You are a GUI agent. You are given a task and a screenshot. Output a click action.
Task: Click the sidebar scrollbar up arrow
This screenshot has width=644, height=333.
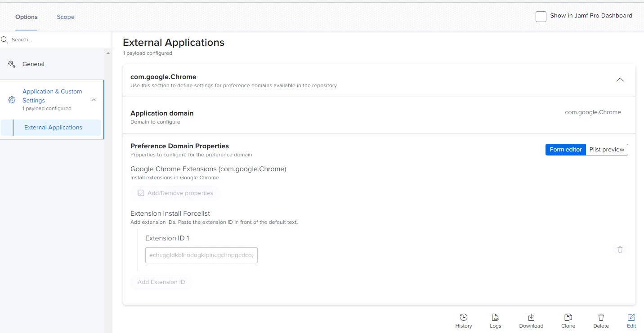108,53
